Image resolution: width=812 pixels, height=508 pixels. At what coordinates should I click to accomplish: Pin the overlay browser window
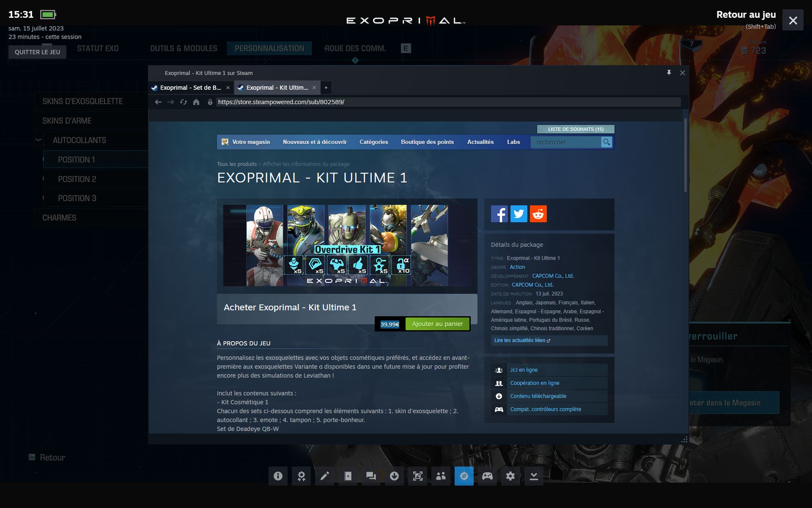coord(669,73)
